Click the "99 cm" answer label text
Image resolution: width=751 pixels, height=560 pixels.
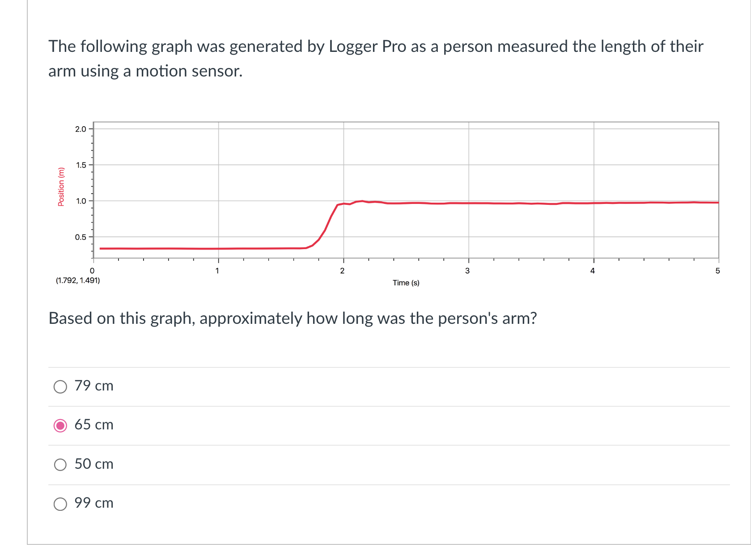[93, 503]
